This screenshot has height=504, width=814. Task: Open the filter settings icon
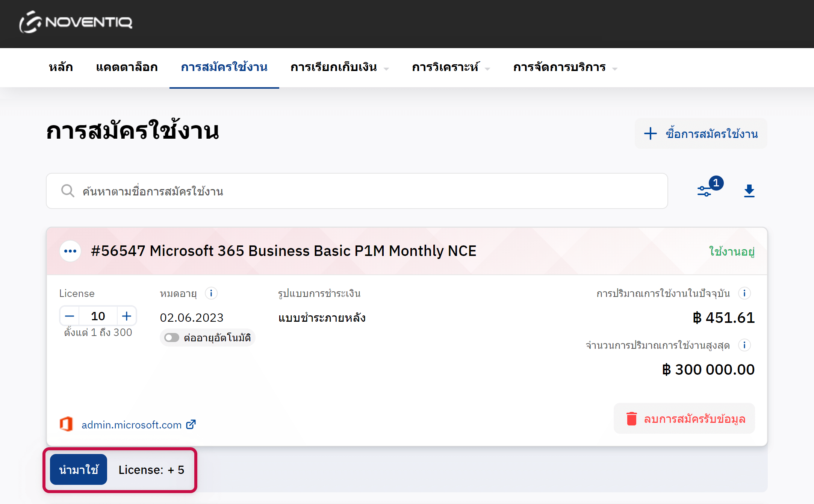(x=705, y=191)
